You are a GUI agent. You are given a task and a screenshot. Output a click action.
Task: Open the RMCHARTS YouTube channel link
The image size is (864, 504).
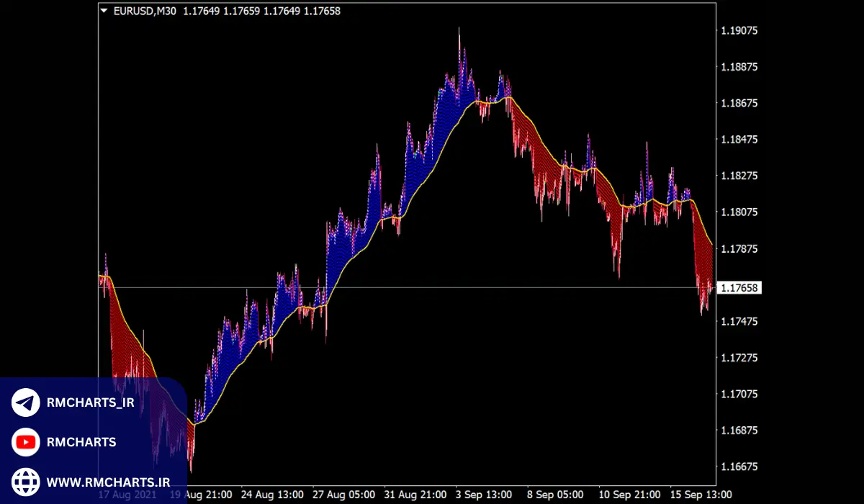click(x=81, y=441)
